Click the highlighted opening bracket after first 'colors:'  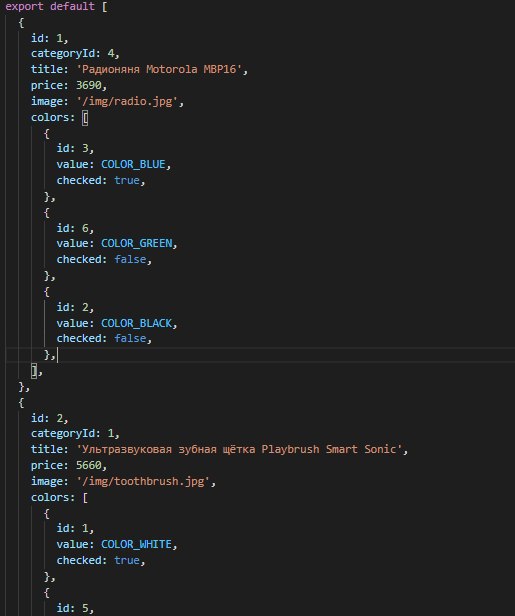[85, 117]
